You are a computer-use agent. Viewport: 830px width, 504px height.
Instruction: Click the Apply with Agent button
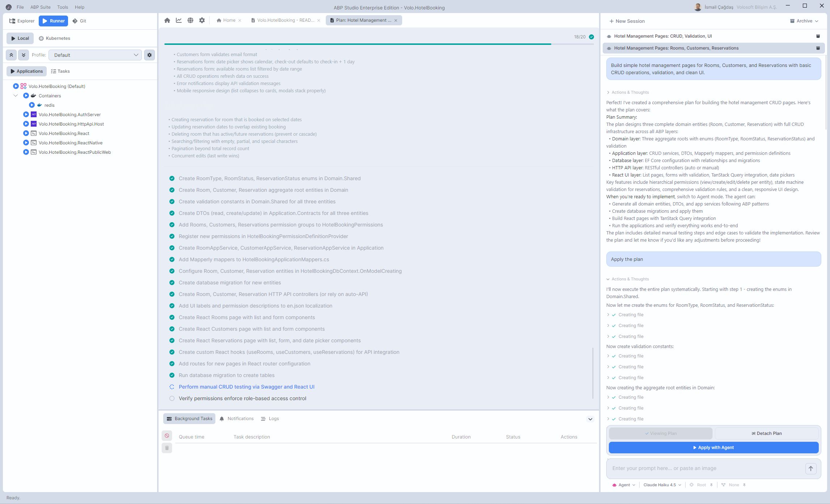713,448
